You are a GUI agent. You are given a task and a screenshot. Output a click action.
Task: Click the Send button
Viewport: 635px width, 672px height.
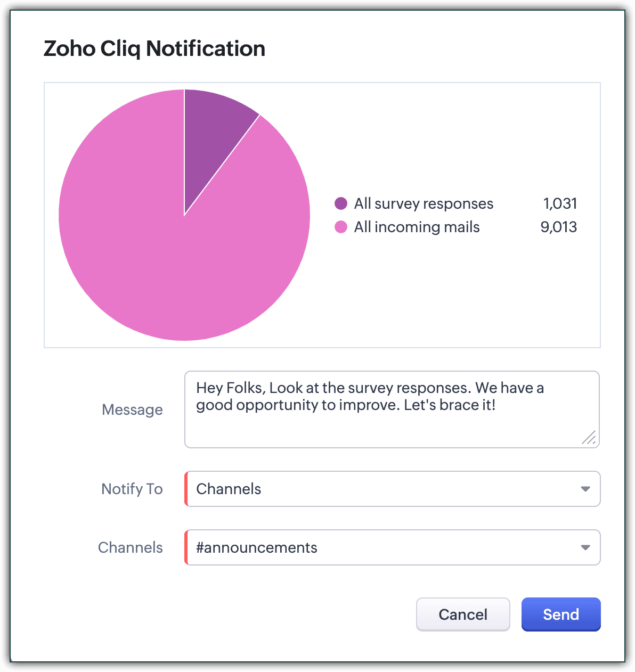point(561,614)
